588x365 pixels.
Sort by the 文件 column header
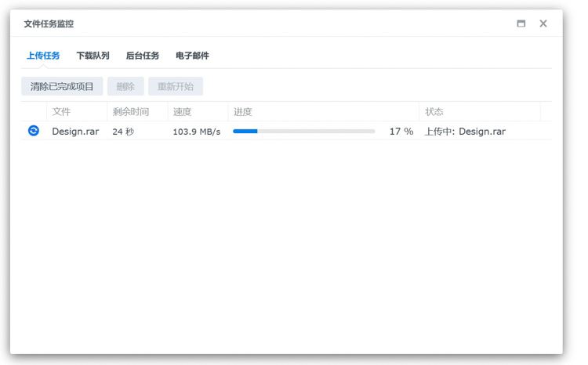77,112
